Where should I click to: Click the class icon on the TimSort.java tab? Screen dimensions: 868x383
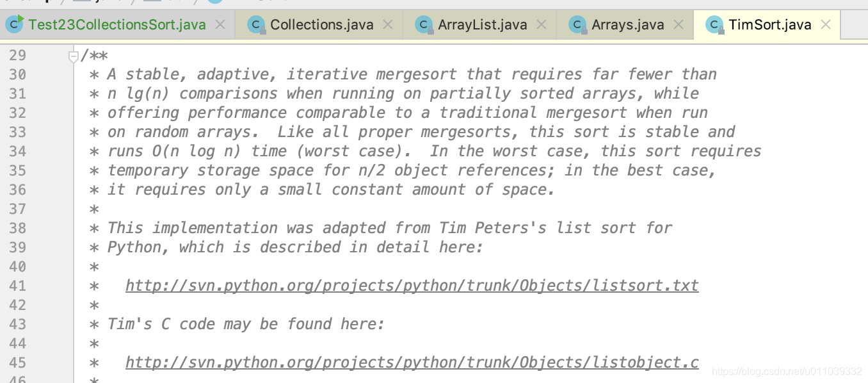(714, 24)
